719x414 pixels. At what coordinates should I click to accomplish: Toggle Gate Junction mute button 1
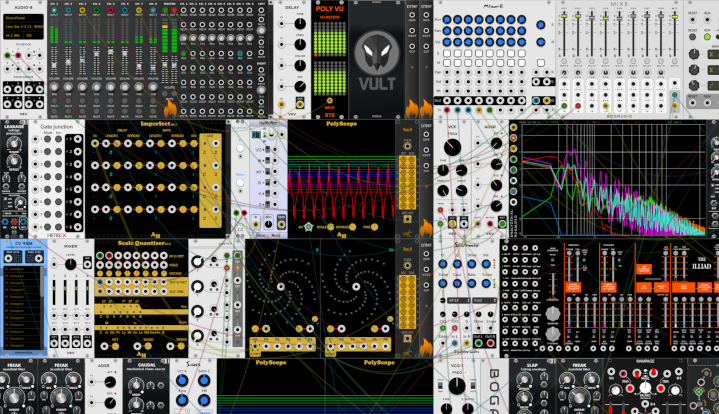pyautogui.click(x=47, y=139)
